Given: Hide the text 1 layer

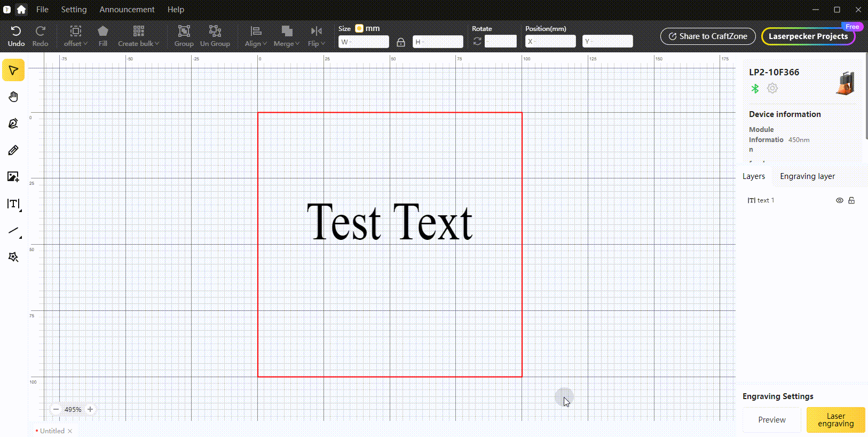Looking at the screenshot, I should (x=839, y=200).
